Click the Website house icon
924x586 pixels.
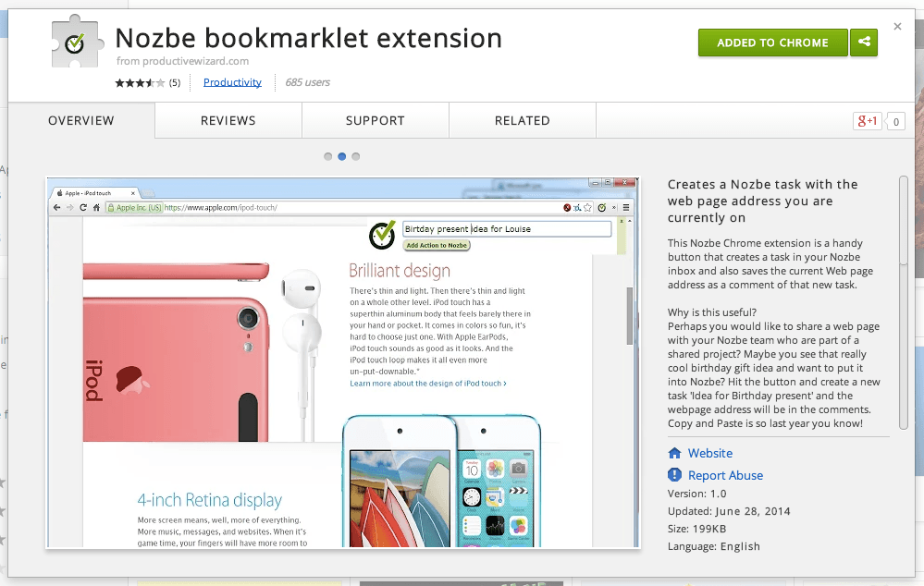(x=674, y=453)
